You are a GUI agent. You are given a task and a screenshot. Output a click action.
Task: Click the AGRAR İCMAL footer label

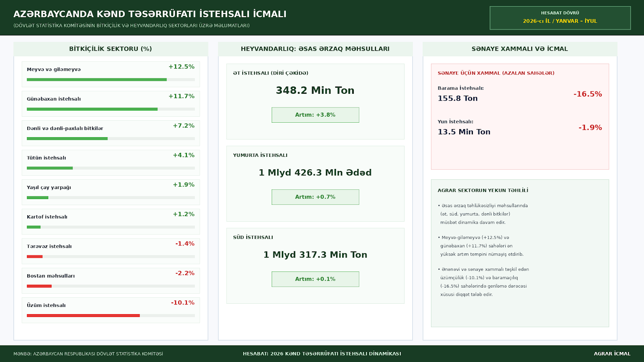pyautogui.click(x=612, y=354)
